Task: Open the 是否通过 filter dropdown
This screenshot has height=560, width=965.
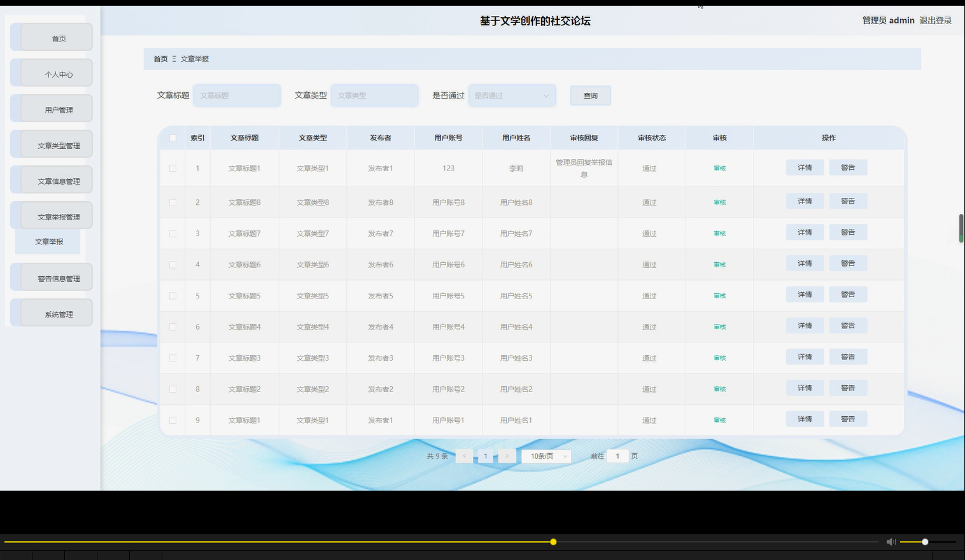Action: pyautogui.click(x=511, y=95)
